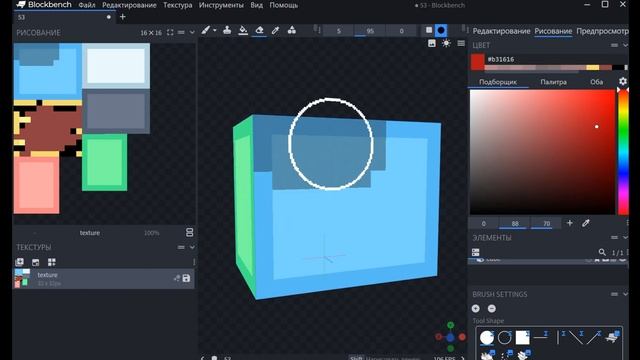Open the Цвет panel menu

(x=614, y=45)
